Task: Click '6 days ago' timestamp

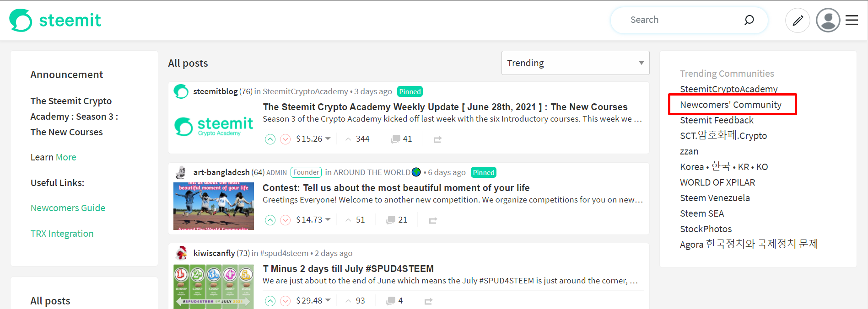Action: [447, 172]
